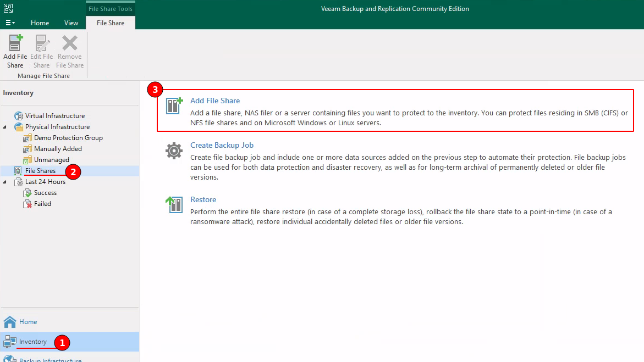Click the File Share Tools contextual tab label

(111, 9)
